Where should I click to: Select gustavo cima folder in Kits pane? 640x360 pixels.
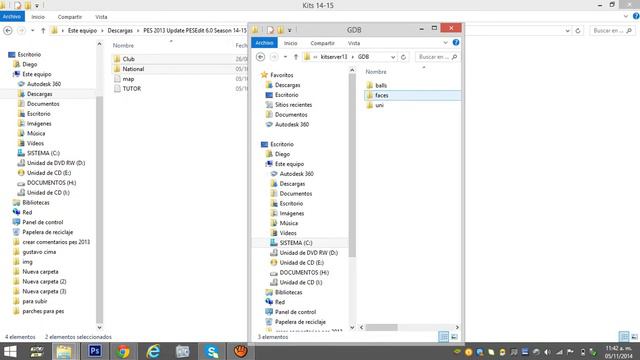click(x=39, y=252)
